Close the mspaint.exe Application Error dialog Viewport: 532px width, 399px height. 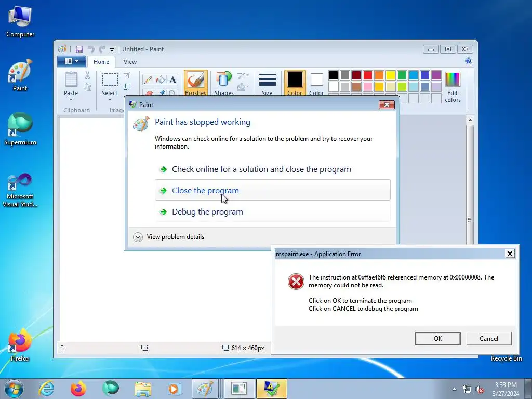point(510,254)
